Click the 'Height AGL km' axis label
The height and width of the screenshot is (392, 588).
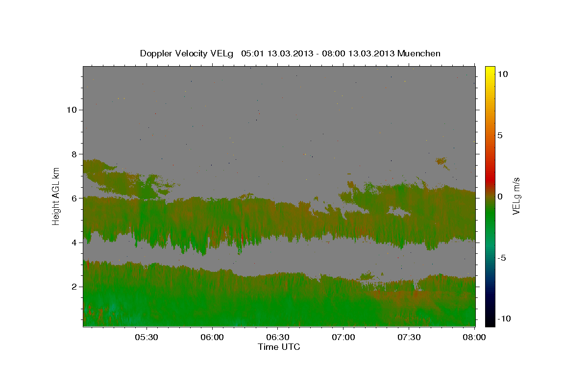[56, 196]
